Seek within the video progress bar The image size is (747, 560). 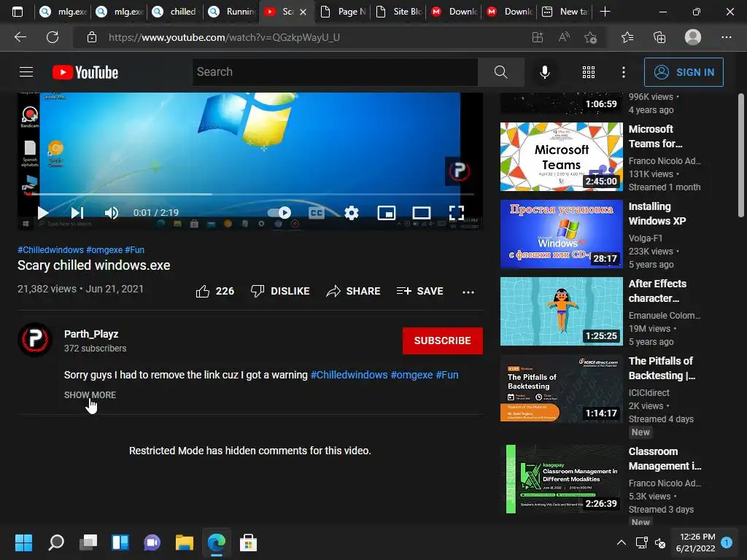tap(250, 194)
